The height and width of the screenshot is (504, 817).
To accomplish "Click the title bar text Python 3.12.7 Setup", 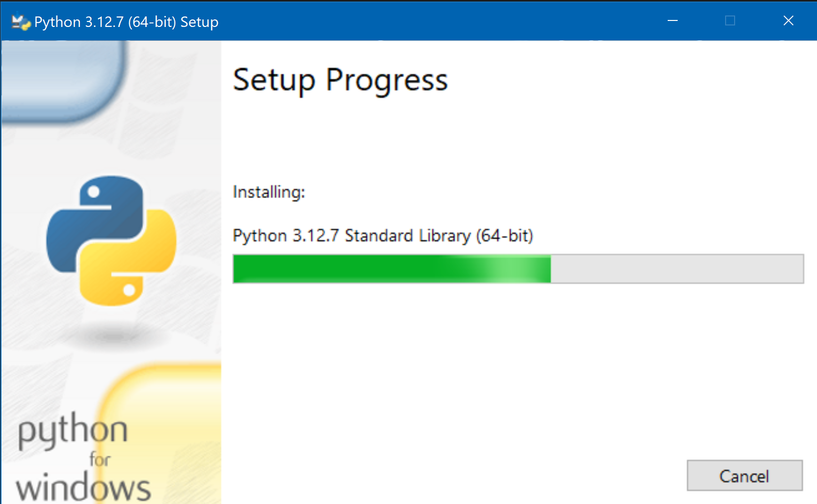I will (126, 22).
